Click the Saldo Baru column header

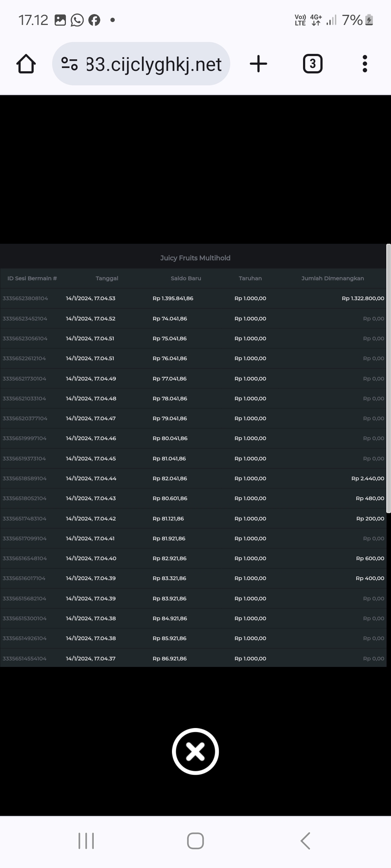click(x=186, y=278)
